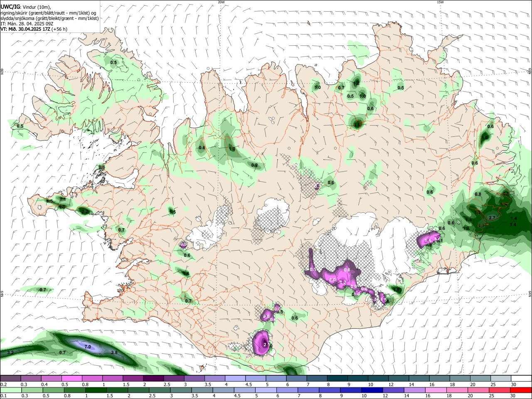The width and height of the screenshot is (532, 399).
Task: Select the 'VT: Mið. 30.04.2025 17Z' valid time
Action: coord(25,29)
